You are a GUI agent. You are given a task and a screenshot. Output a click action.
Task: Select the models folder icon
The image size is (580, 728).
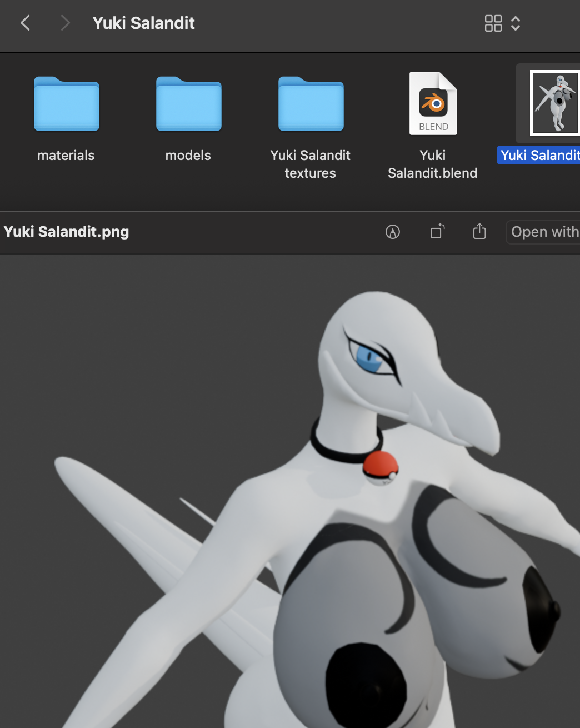click(x=189, y=104)
